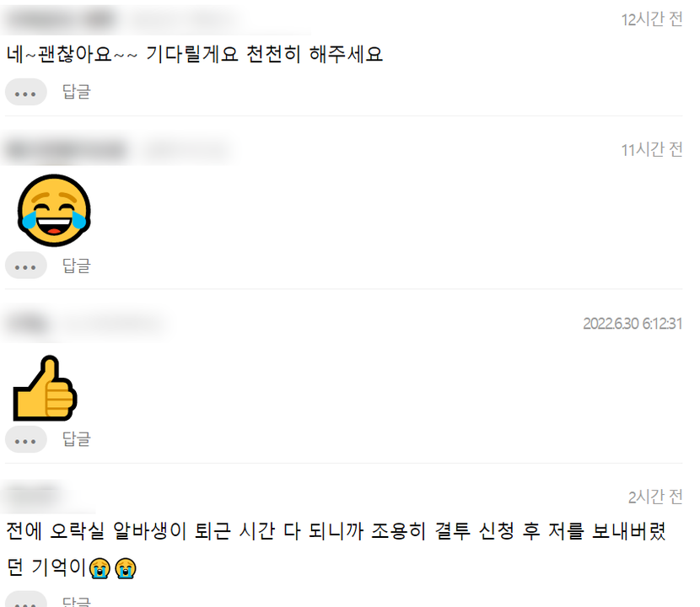
Task: Click the second crying emoji in the last comment
Action: point(126,568)
